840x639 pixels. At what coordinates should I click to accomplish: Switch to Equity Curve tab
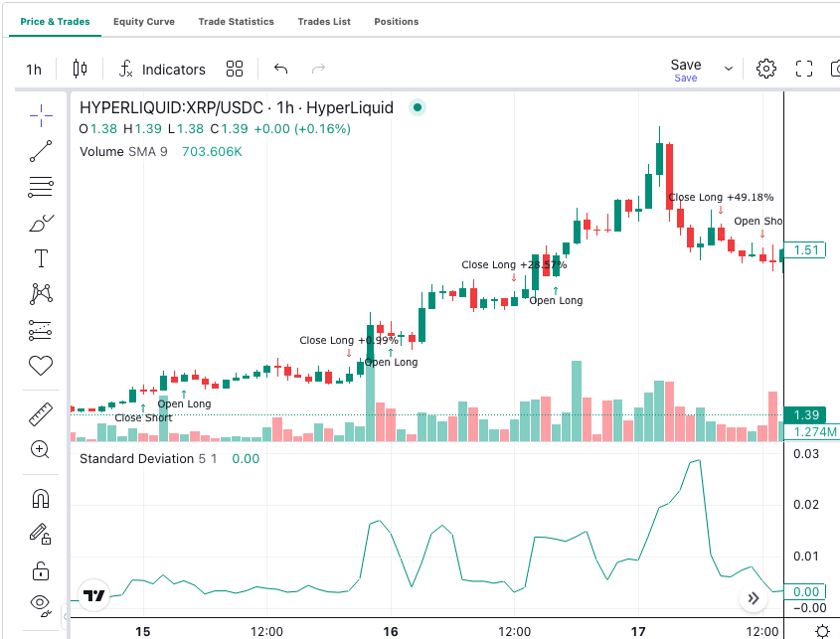point(144,22)
